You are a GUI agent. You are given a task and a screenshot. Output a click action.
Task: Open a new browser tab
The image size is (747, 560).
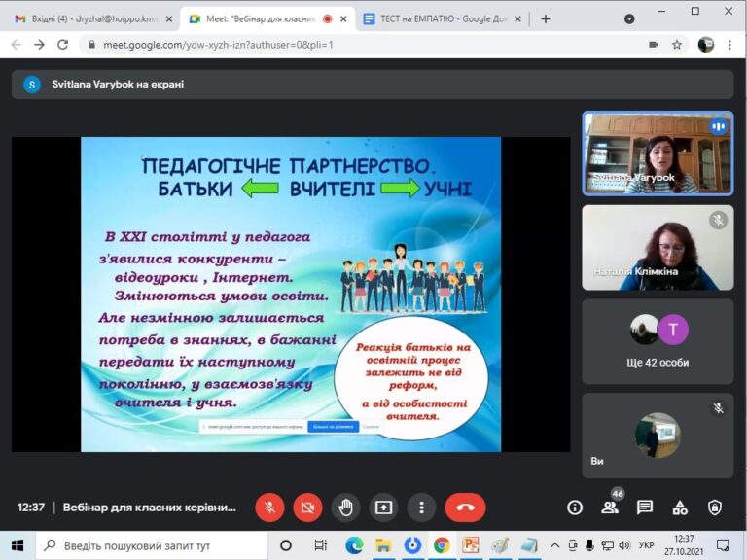(x=546, y=19)
